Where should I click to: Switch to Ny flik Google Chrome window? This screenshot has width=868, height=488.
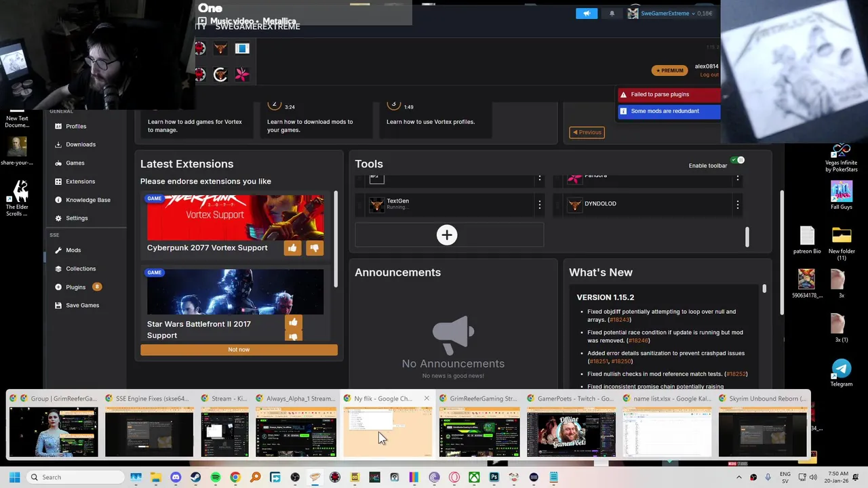click(387, 426)
